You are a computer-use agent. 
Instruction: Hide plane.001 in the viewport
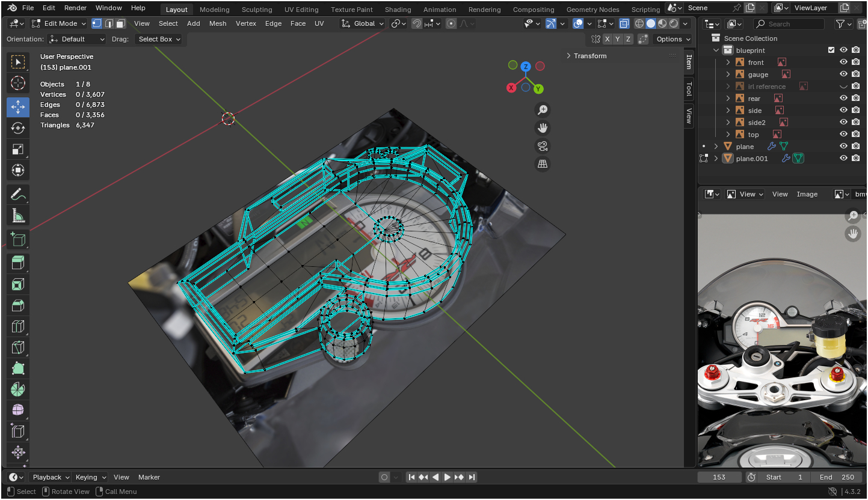(843, 159)
